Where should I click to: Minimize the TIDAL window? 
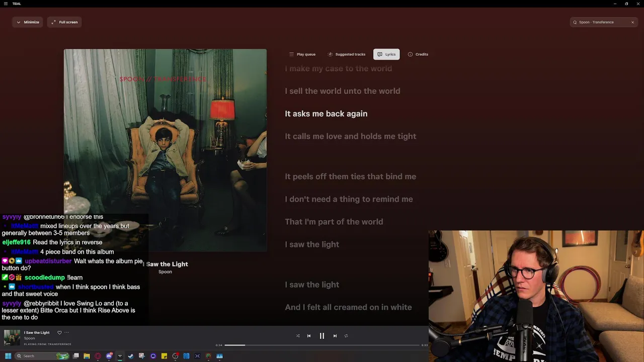[615, 4]
